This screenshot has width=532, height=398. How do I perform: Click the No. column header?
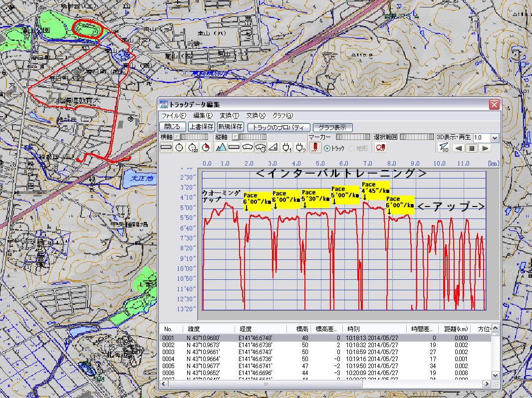171,329
